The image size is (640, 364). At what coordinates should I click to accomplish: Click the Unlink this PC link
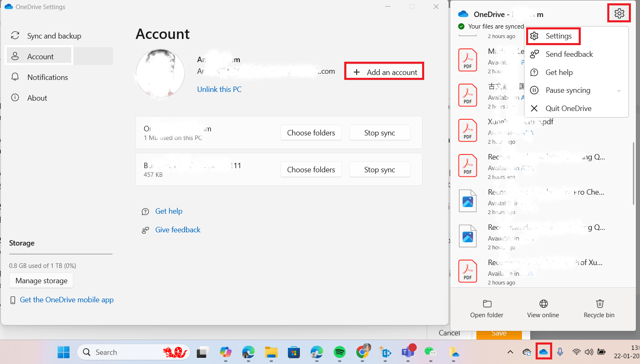(219, 89)
